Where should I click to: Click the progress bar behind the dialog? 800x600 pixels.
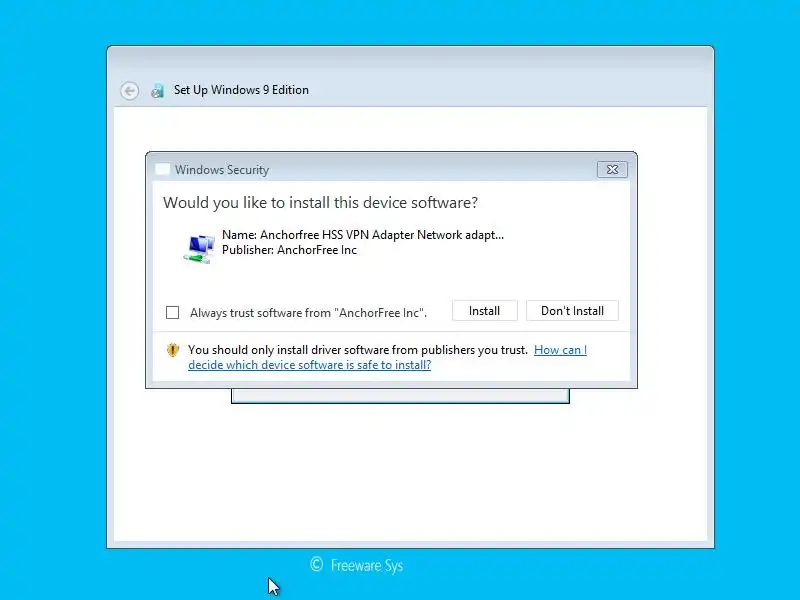coord(401,396)
